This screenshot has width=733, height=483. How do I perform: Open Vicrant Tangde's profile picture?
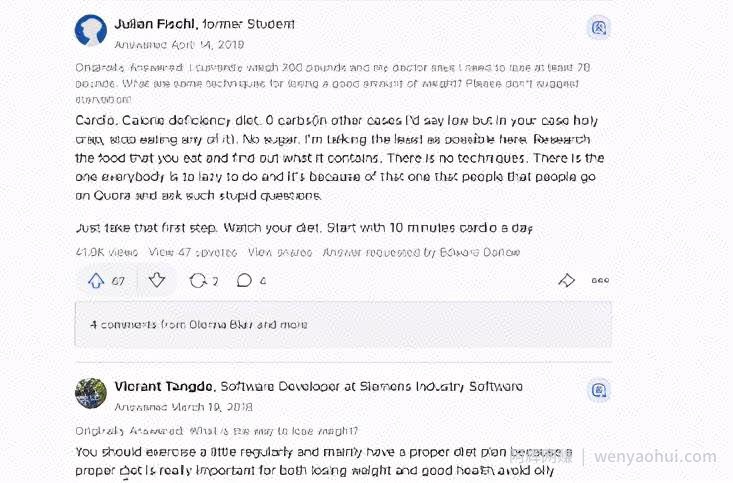91,393
